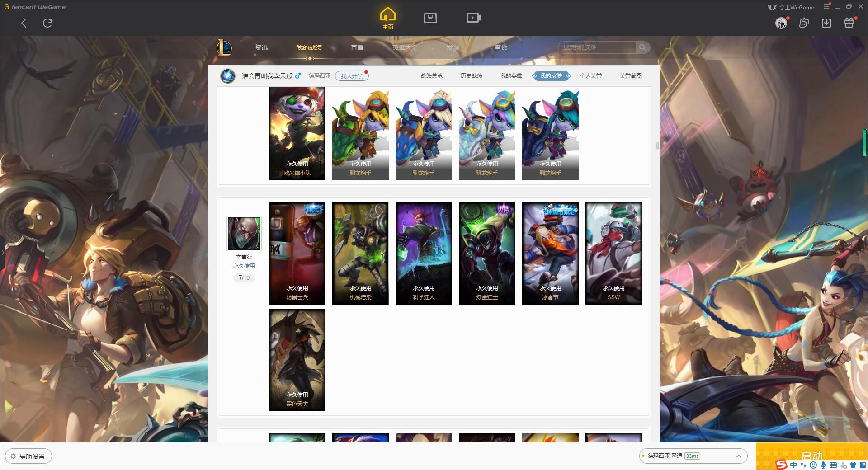This screenshot has width=868, height=470.
Task: Open the hamburger main menu icon
Action: tap(826, 6)
